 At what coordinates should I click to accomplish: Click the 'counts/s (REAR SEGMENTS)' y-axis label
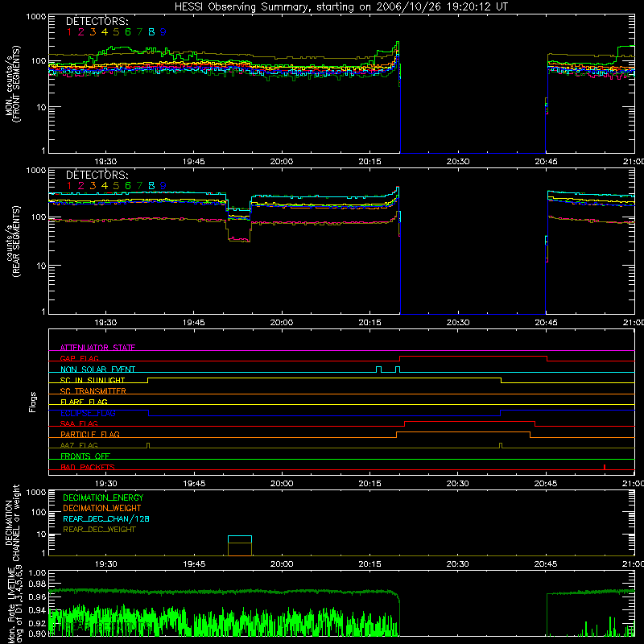click(x=12, y=242)
